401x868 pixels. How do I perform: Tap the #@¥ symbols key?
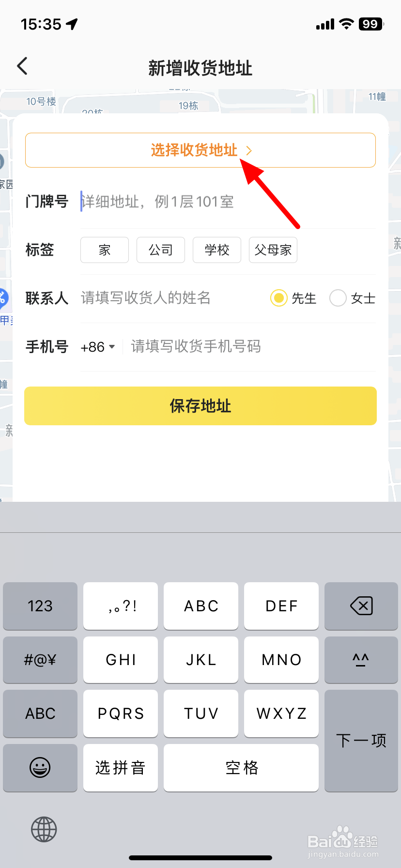click(x=40, y=660)
